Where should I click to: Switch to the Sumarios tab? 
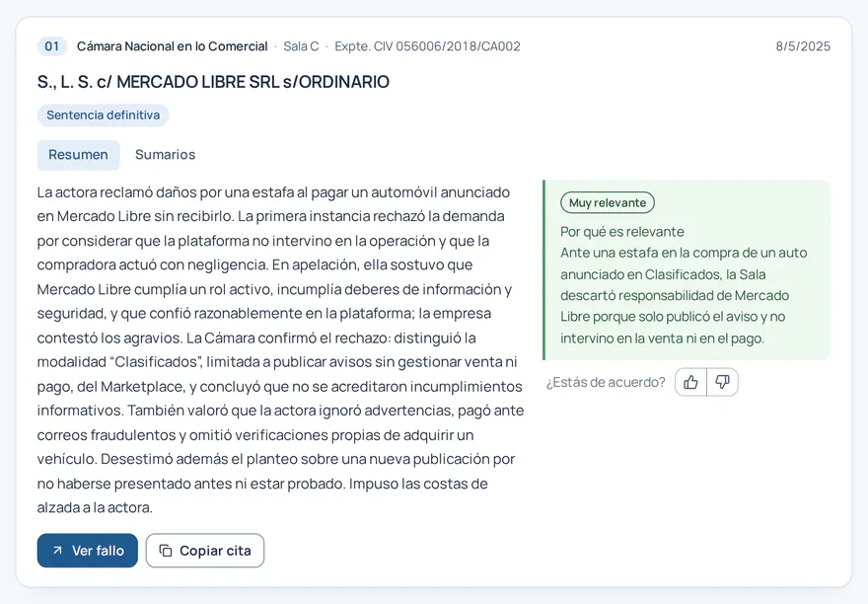tap(165, 155)
